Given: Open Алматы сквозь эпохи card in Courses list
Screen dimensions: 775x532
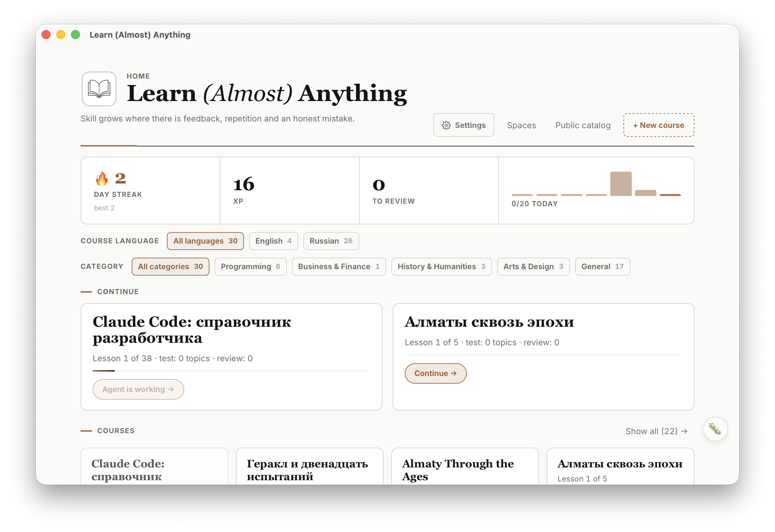Looking at the screenshot, I should [x=620, y=466].
